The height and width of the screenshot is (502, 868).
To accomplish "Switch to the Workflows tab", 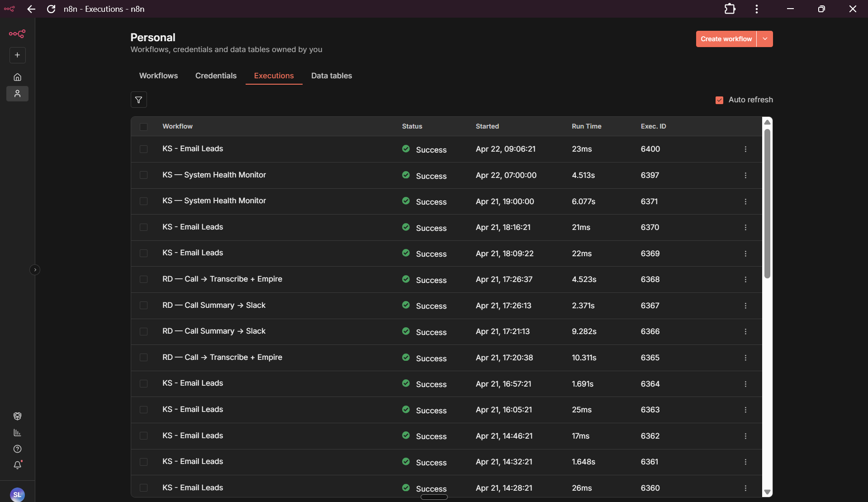I will pos(158,76).
